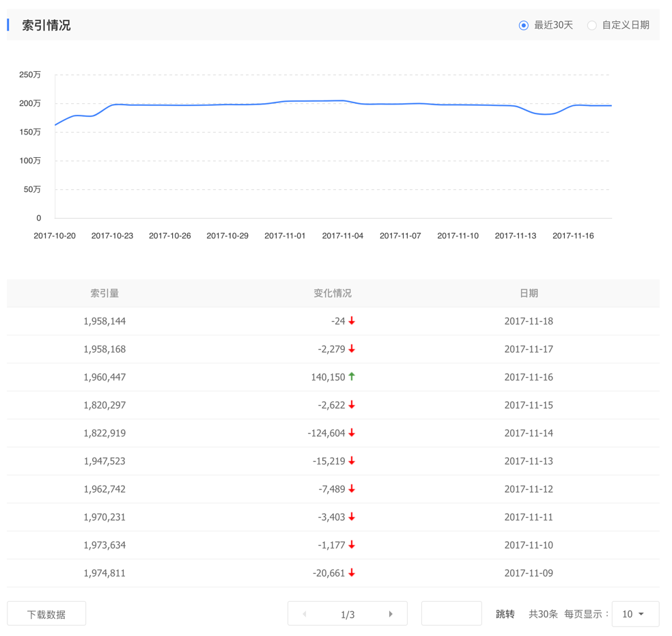Screen dimensions: 672x636
Task: Click the chart line at 2017-11-04
Action: 343,101
